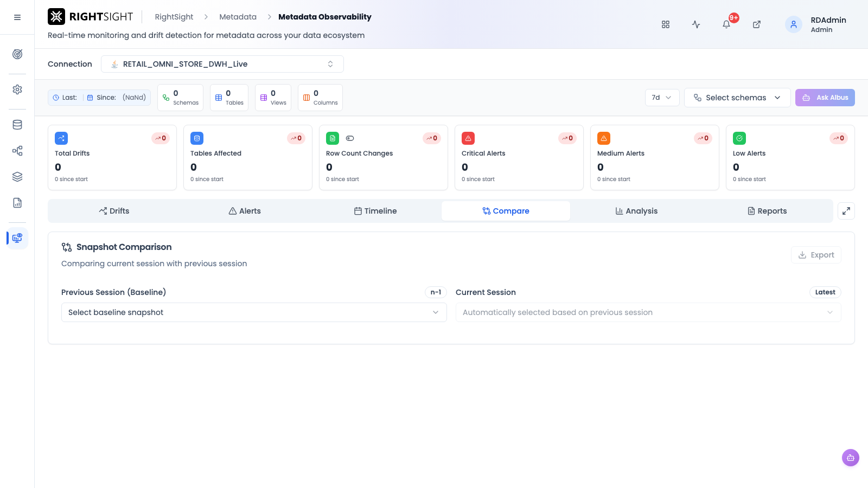This screenshot has height=488, width=868.
Task: Open the apps grid icon in header
Action: [x=666, y=24]
